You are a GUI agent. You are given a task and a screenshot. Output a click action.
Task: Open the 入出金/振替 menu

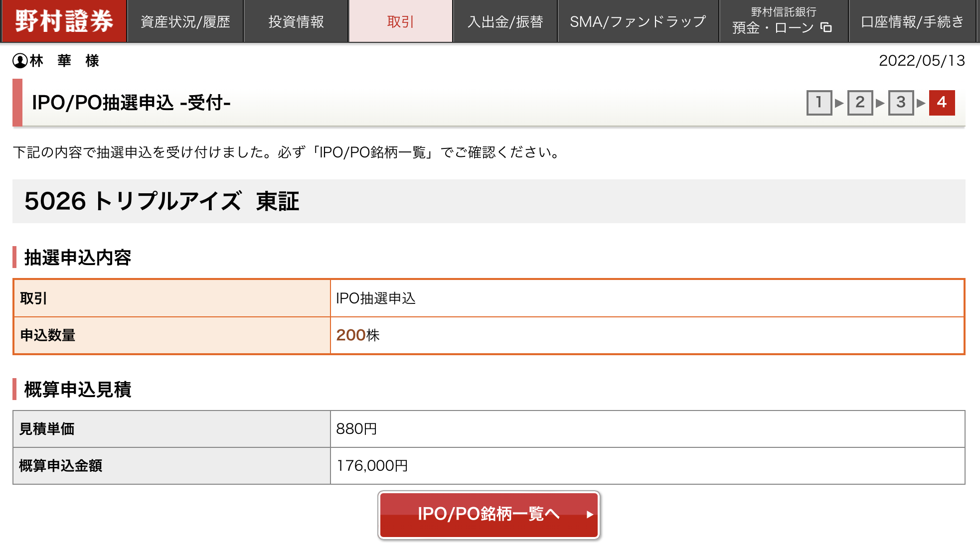pyautogui.click(x=505, y=21)
